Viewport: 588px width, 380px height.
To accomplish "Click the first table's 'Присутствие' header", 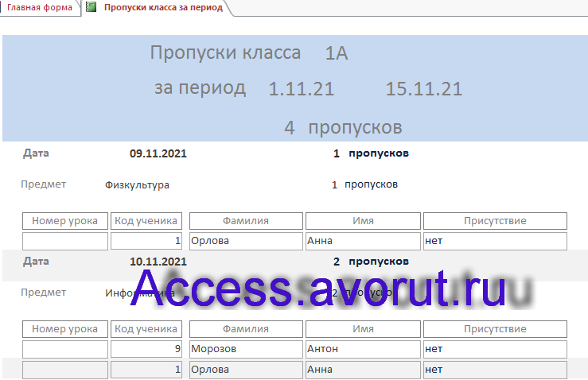I will pyautogui.click(x=495, y=221).
